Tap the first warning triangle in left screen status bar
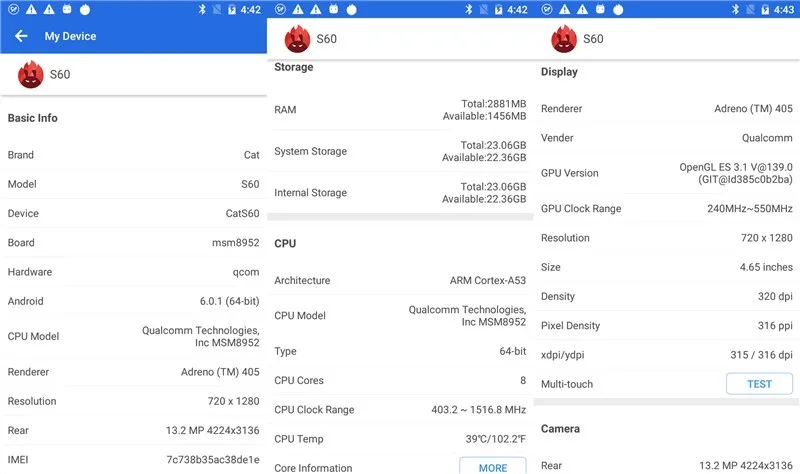The image size is (800, 474). click(32, 9)
